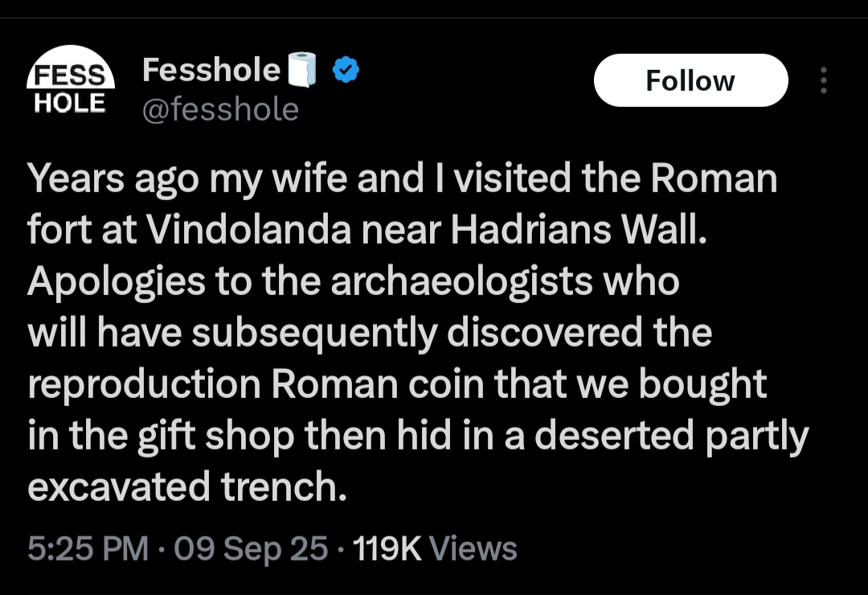Open the Fesshole profile avatar

[70, 82]
